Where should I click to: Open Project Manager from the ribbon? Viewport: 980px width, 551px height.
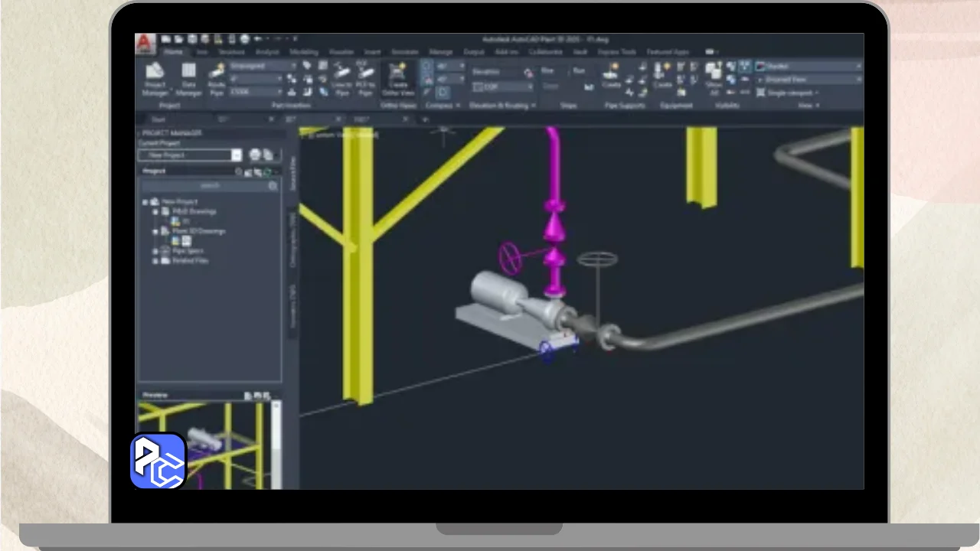click(155, 79)
